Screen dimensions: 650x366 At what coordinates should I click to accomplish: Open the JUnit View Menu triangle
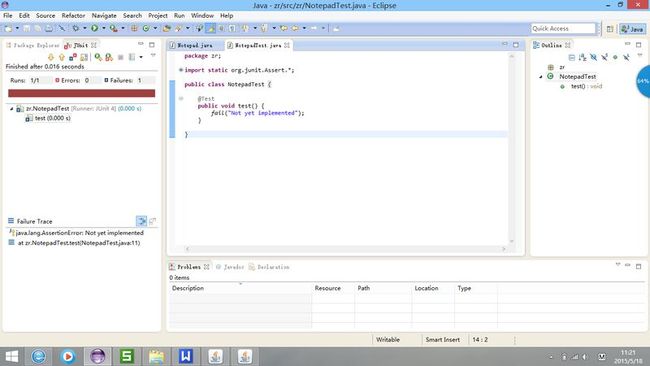[153, 55]
